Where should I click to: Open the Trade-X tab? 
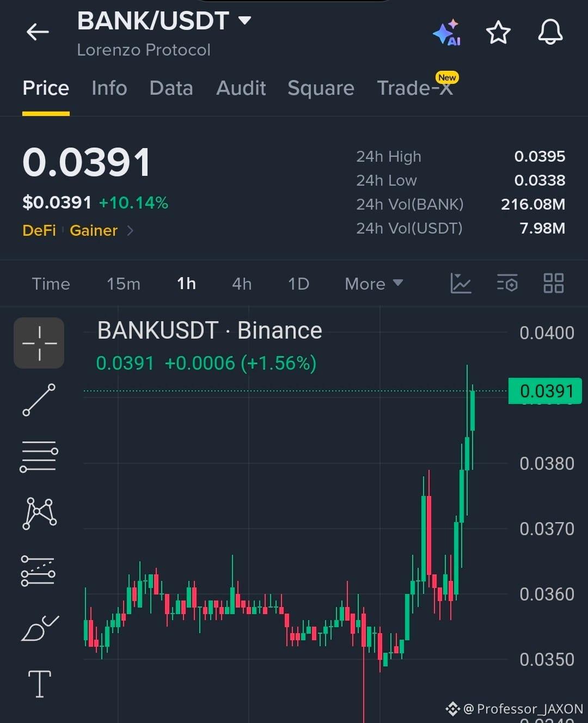click(x=415, y=87)
